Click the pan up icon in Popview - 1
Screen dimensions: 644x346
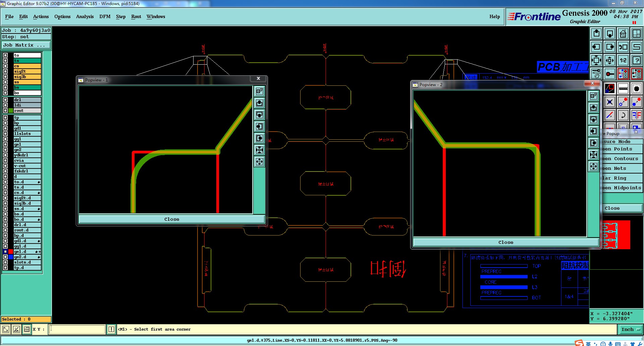pyautogui.click(x=260, y=103)
